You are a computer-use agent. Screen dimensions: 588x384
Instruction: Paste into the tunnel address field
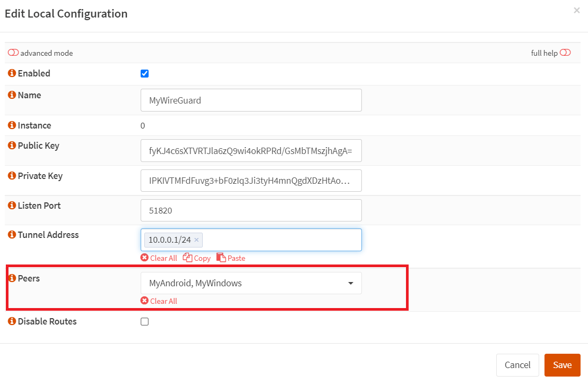pos(231,258)
